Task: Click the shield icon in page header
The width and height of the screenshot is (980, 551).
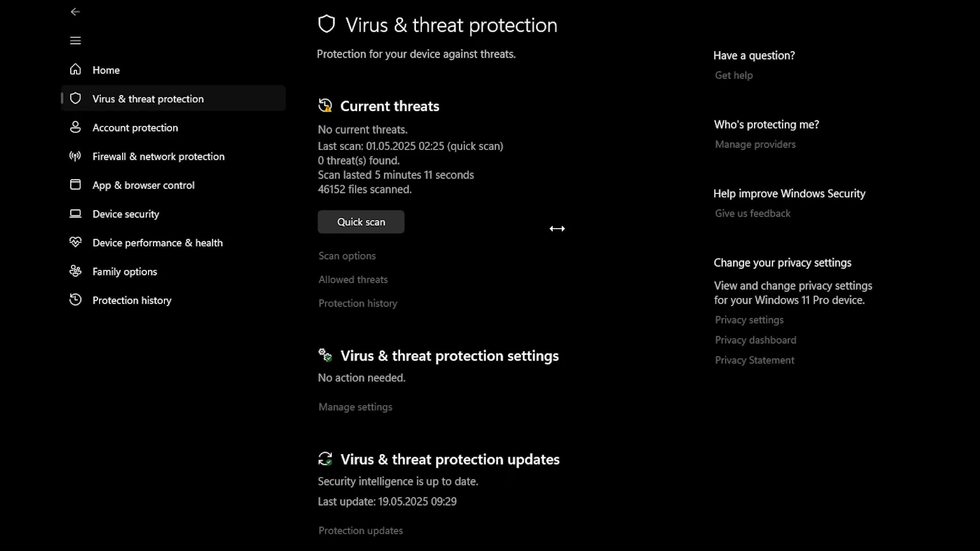Action: (327, 24)
